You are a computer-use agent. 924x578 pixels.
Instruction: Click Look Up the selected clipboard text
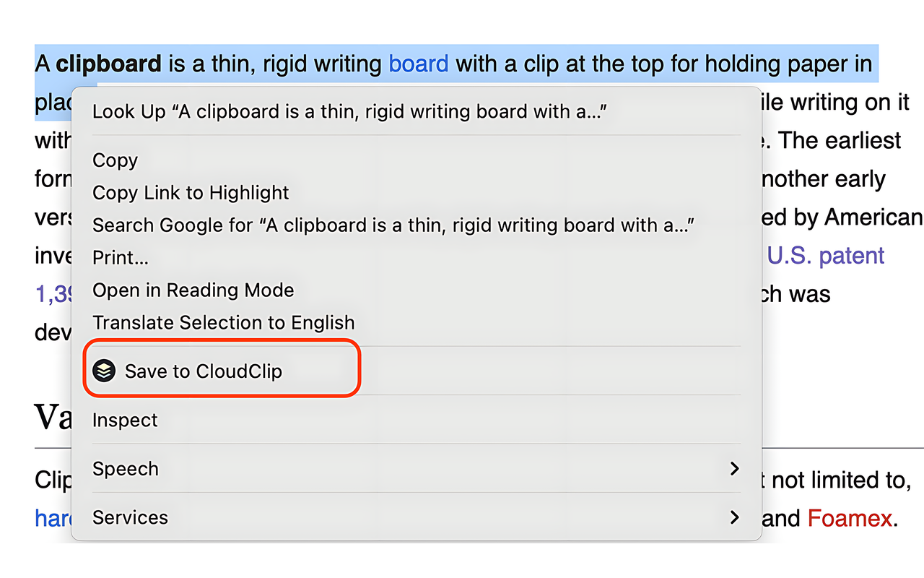289,111
